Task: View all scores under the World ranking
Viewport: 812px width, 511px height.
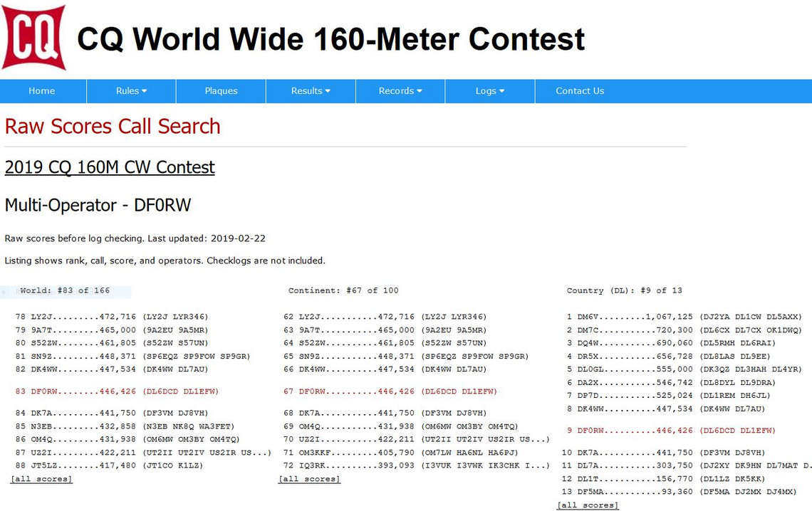Action: click(x=41, y=479)
